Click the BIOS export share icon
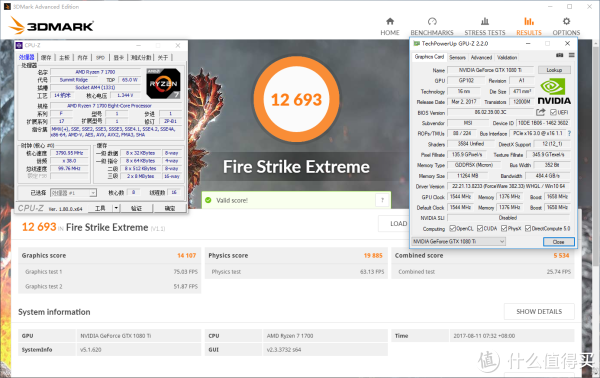The width and height of the screenshot is (600, 378). click(540, 112)
